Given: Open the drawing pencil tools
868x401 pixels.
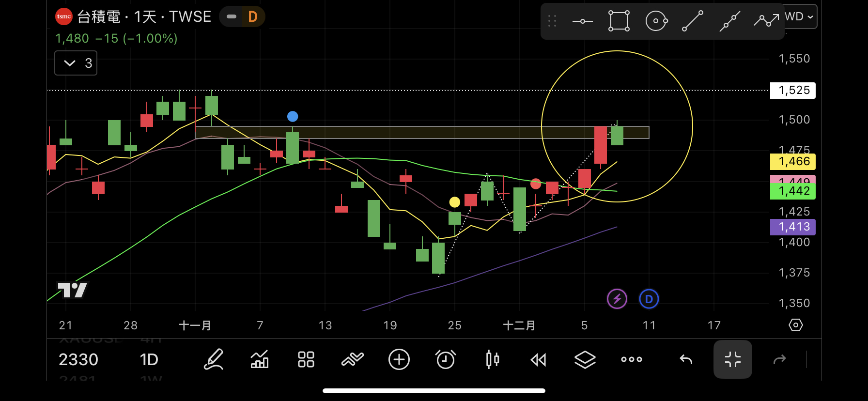Looking at the screenshot, I should 214,359.
